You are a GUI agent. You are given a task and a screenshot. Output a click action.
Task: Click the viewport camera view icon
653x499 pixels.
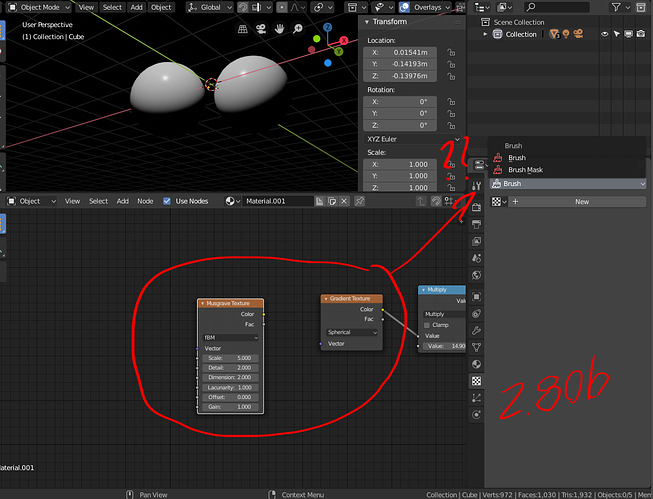(261, 29)
